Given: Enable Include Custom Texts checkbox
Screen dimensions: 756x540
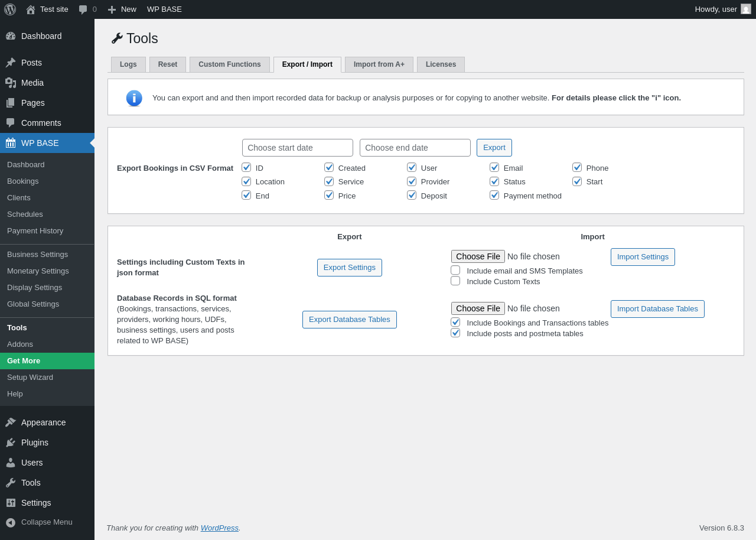Looking at the screenshot, I should [x=455, y=281].
